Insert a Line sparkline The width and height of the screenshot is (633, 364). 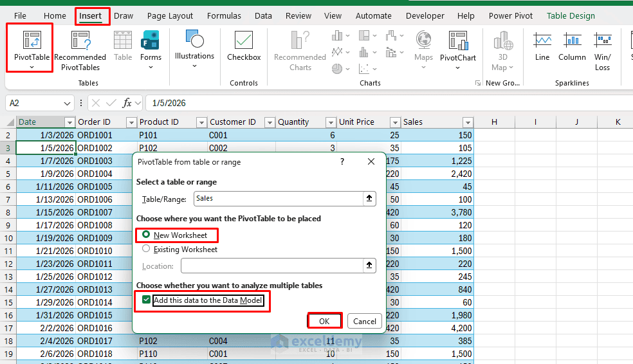tap(542, 46)
